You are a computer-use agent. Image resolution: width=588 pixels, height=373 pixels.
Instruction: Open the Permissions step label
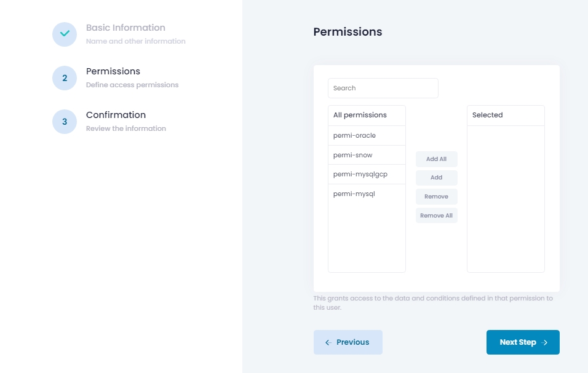pyautogui.click(x=113, y=71)
